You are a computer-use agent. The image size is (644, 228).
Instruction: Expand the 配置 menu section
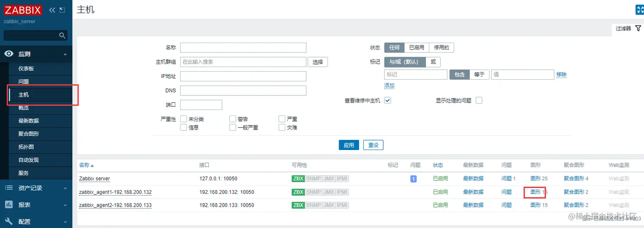click(x=65, y=222)
